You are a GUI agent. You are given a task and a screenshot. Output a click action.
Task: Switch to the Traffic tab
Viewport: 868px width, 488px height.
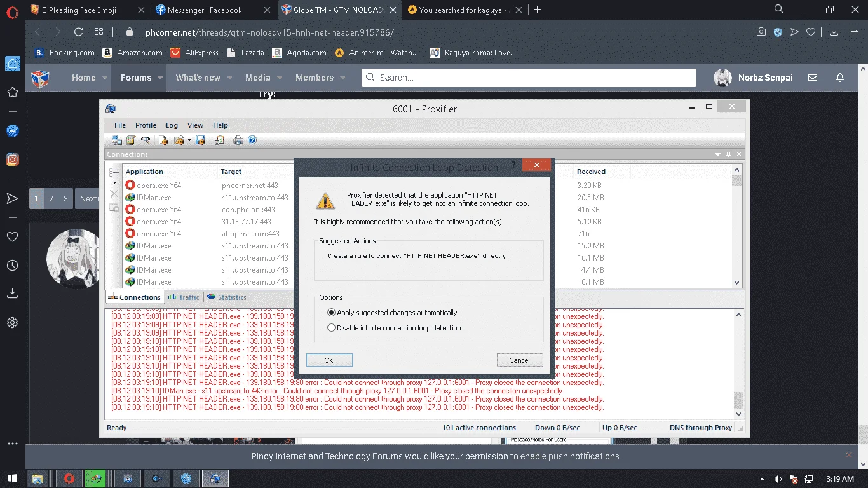[184, 297]
